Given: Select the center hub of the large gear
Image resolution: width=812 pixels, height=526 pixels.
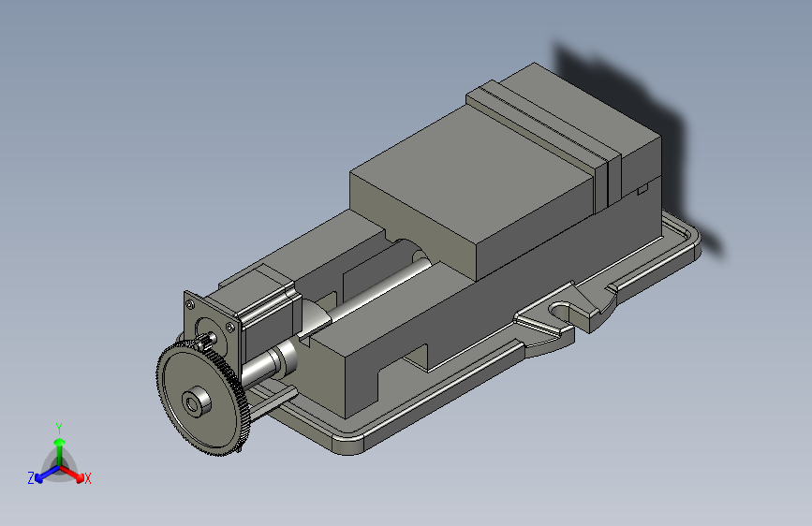Looking at the screenshot, I should pyautogui.click(x=196, y=401).
